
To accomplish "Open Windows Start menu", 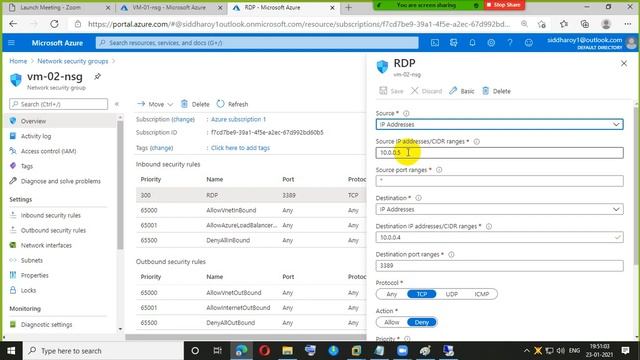I will 11,351.
